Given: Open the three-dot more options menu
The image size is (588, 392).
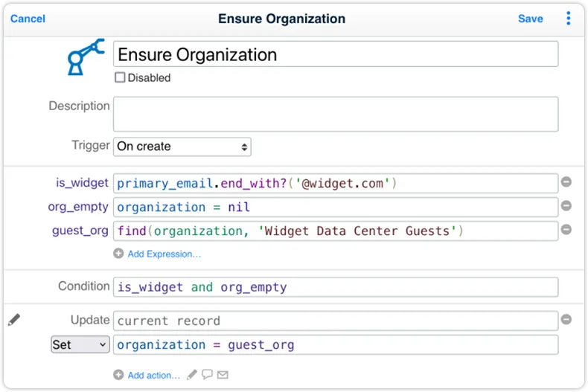Looking at the screenshot, I should coord(569,18).
